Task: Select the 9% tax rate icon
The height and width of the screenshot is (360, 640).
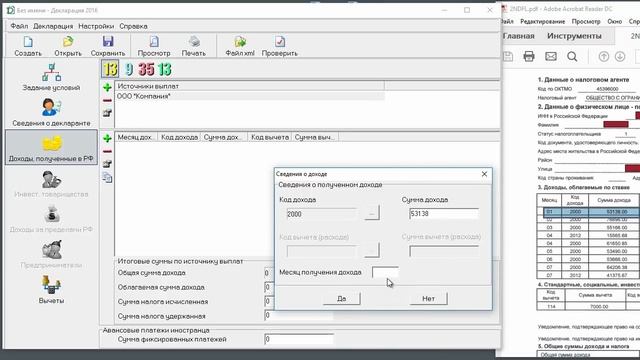Action: click(x=129, y=69)
